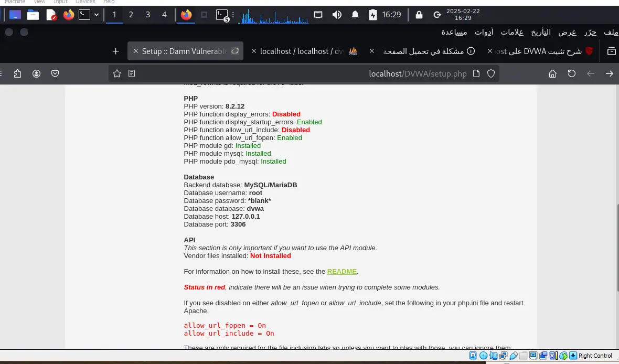Click the log out icon in panel

437,15
